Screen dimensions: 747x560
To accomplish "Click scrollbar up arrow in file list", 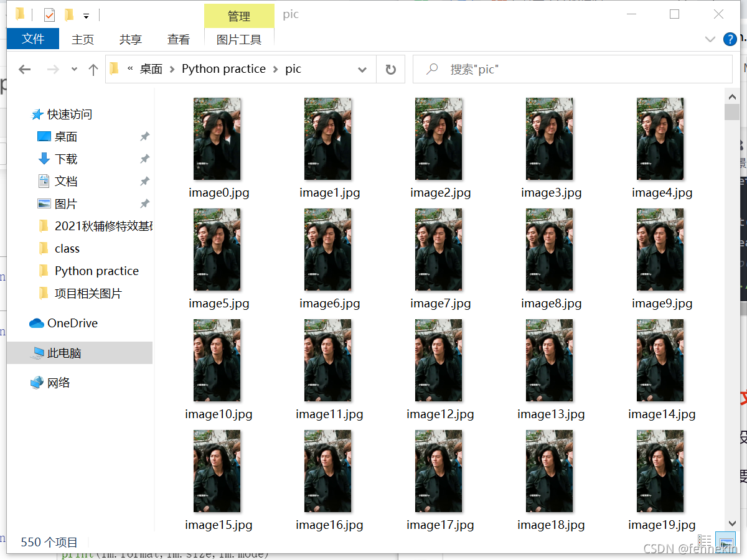I will tap(732, 96).
